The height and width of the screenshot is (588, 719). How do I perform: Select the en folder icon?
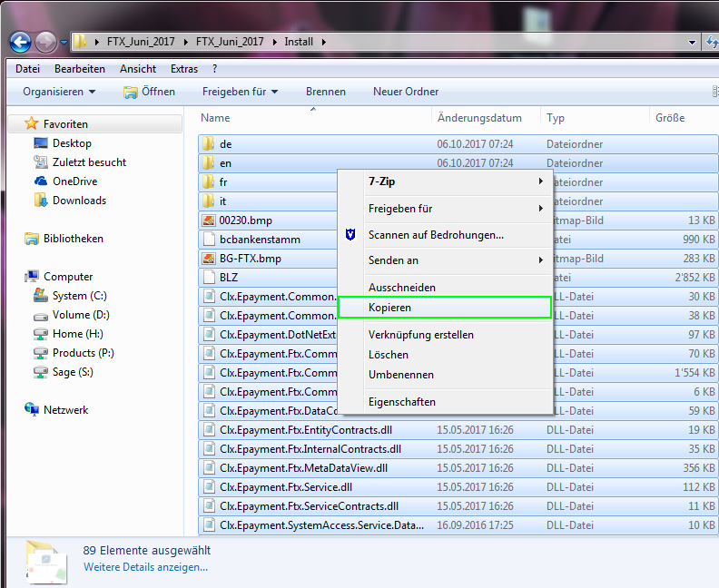pyautogui.click(x=209, y=162)
